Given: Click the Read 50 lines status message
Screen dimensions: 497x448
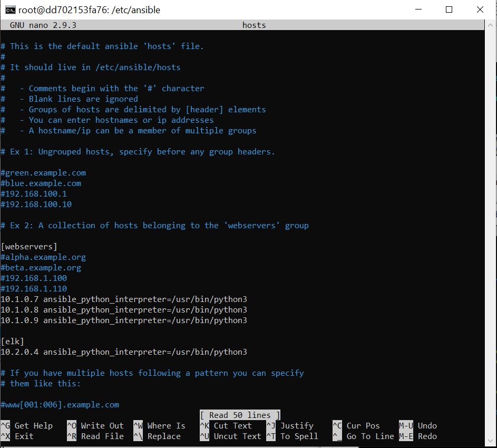Looking at the screenshot, I should (240, 415).
